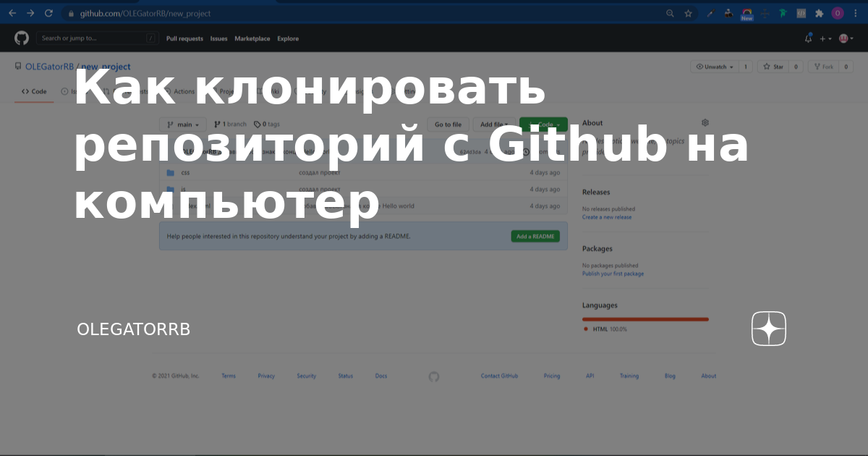The height and width of the screenshot is (456, 868).
Task: Click Create a new release link
Action: [x=607, y=217]
